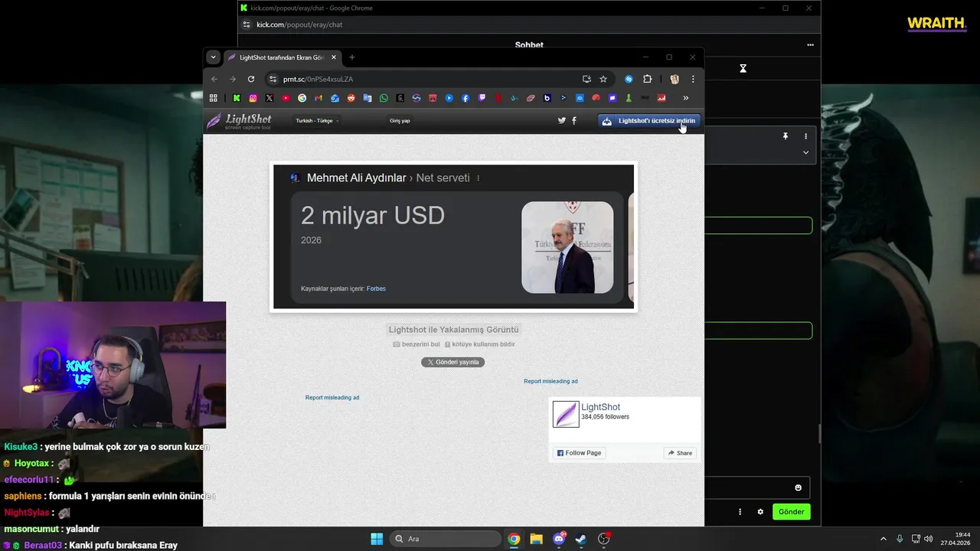The height and width of the screenshot is (551, 980).
Task: Select the LightShot browser tab
Action: click(x=281, y=57)
